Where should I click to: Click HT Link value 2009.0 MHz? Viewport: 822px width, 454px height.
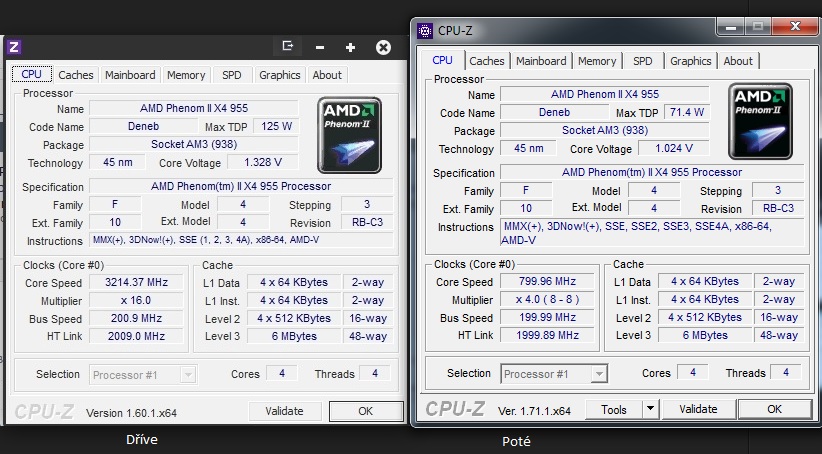point(136,336)
